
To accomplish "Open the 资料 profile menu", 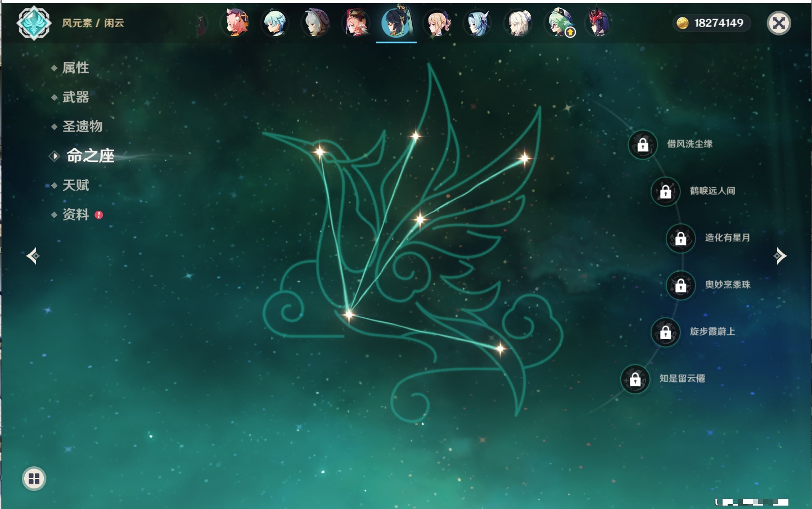I will point(75,214).
